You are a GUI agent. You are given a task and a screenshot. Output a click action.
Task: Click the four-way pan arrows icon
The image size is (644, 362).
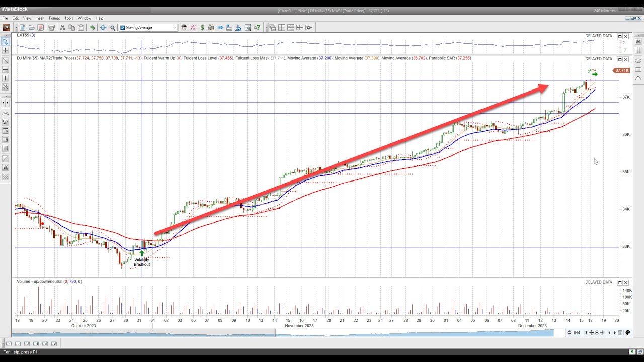point(592,332)
